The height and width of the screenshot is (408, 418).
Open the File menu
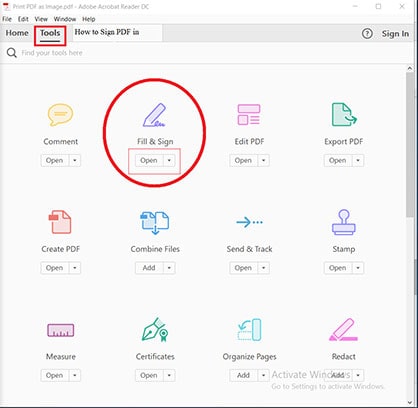7,19
